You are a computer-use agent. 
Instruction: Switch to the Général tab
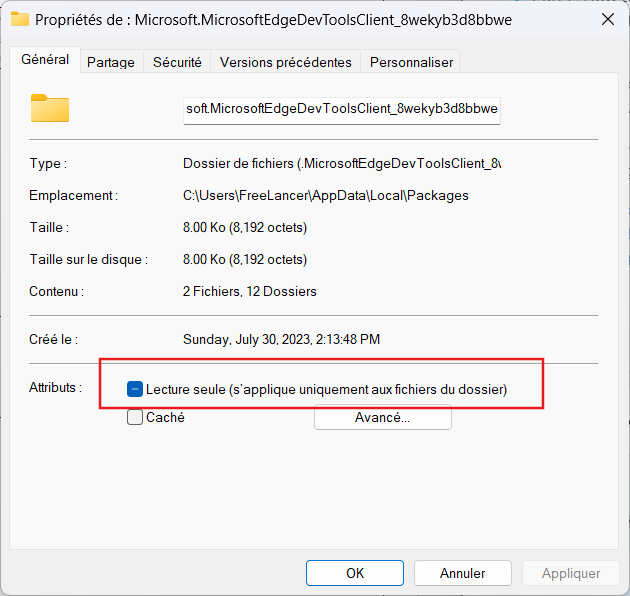(x=45, y=60)
